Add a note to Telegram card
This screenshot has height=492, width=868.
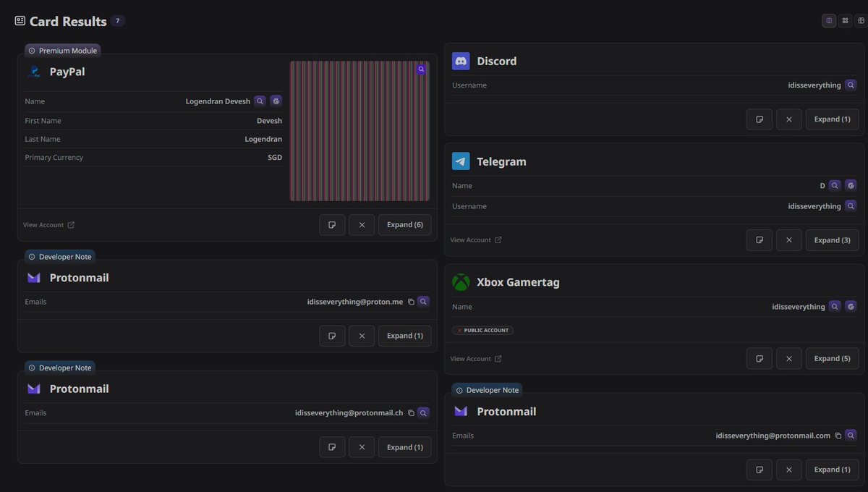[759, 240]
